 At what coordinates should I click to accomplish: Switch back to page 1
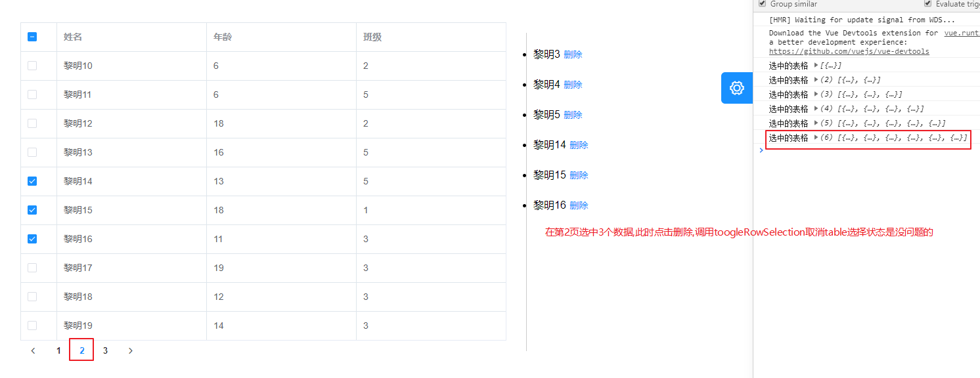(58, 350)
